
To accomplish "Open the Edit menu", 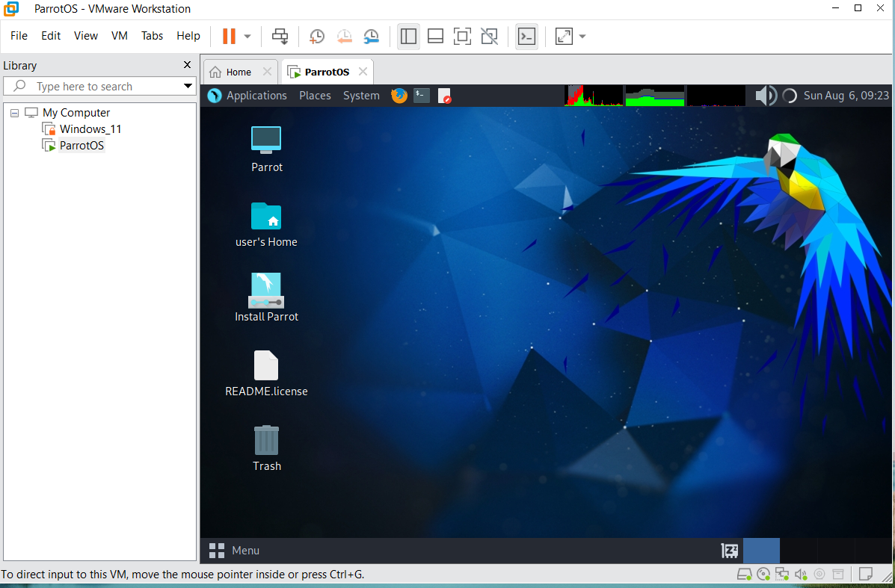I will (x=51, y=35).
